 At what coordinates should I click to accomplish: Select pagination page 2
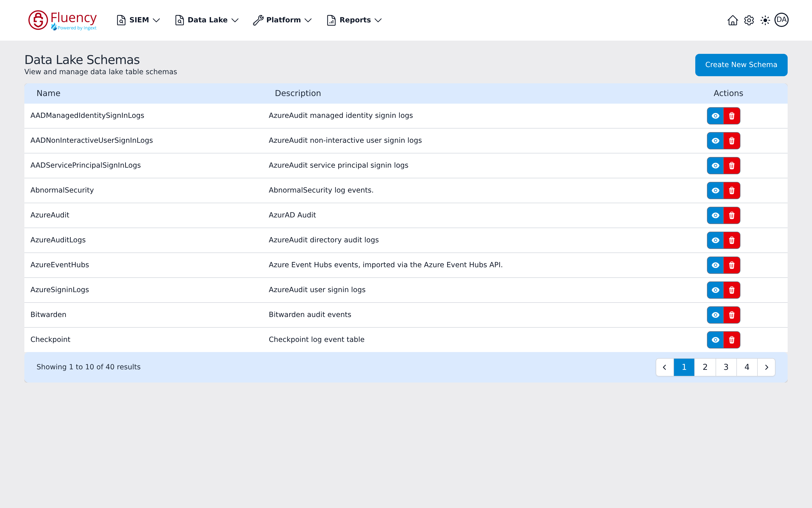(705, 367)
